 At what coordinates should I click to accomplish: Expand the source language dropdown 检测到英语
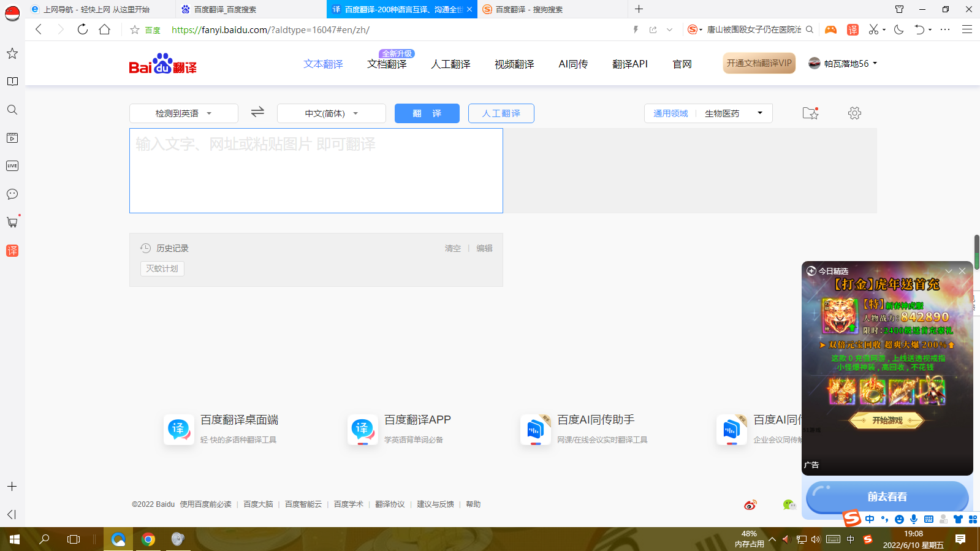(x=183, y=113)
